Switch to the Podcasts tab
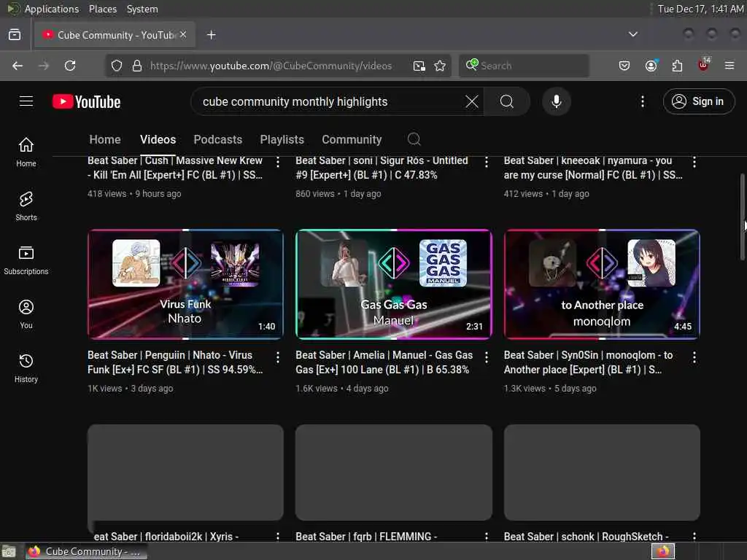This screenshot has width=747, height=560. (217, 139)
